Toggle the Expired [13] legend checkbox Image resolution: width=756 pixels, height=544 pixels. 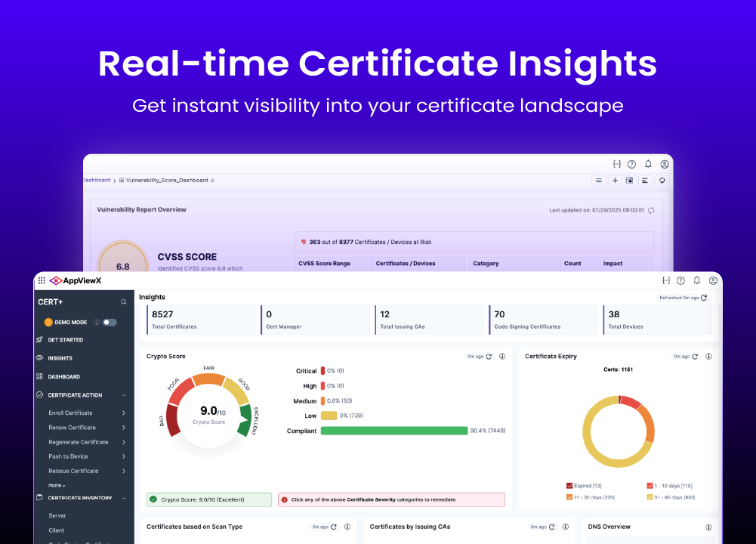click(x=569, y=486)
